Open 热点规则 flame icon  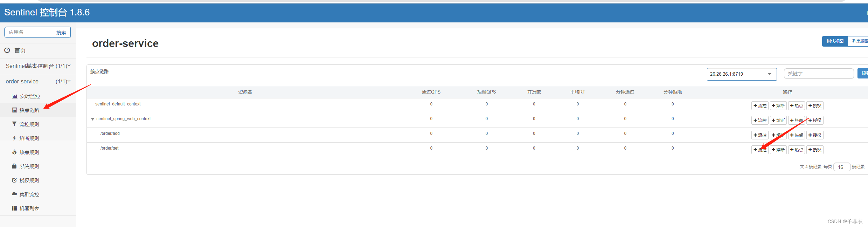click(14, 152)
